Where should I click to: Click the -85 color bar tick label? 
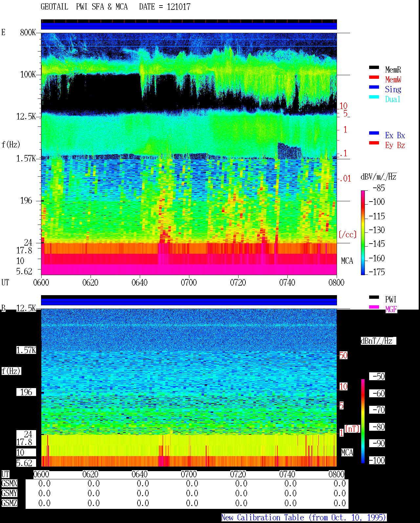[x=379, y=188]
